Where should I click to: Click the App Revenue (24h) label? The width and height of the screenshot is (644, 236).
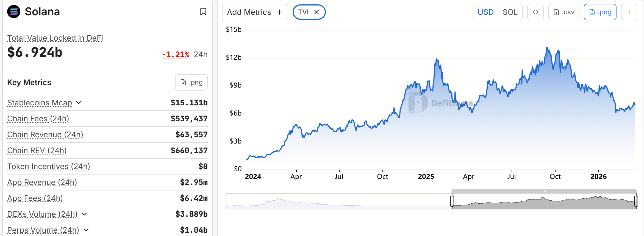[42, 182]
